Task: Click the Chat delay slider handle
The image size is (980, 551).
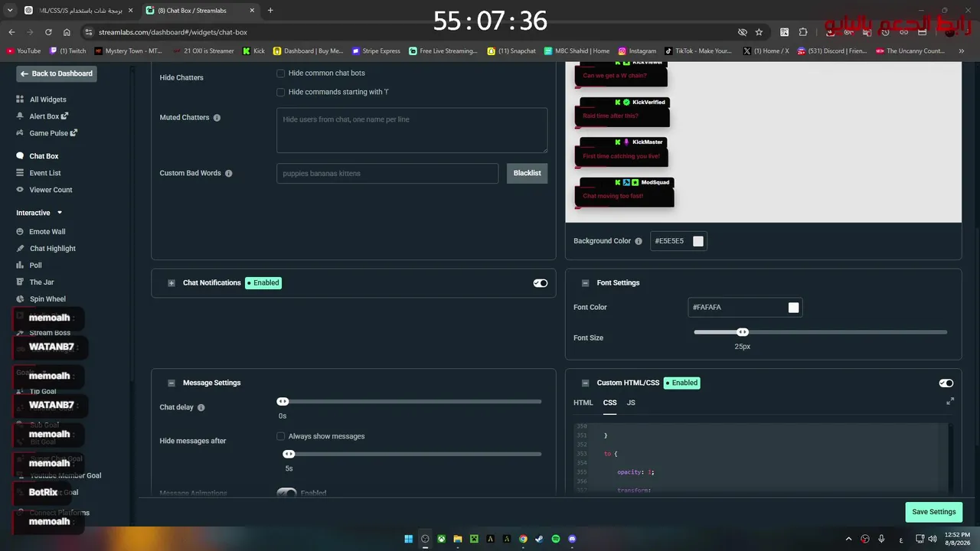Action: [283, 402]
